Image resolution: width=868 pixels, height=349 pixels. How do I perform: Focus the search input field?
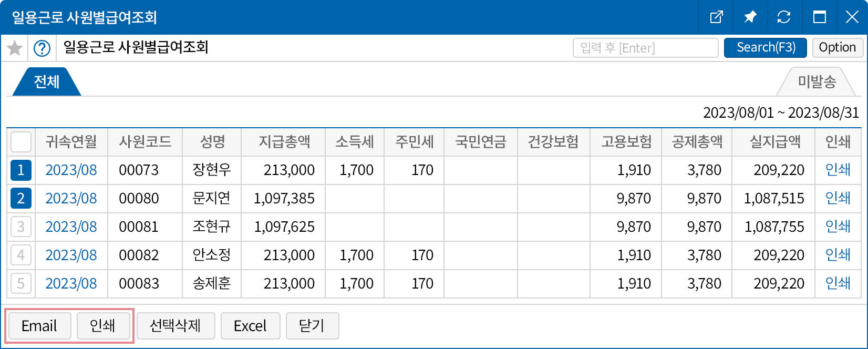click(645, 48)
